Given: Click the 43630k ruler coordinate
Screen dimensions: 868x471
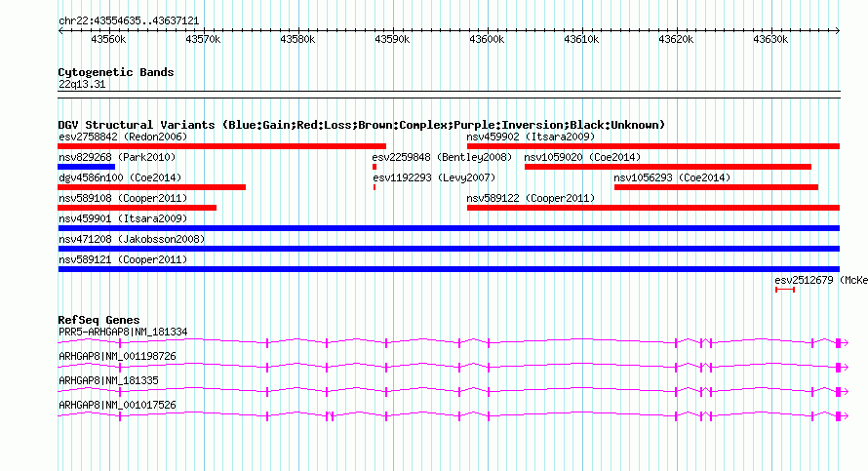Looking at the screenshot, I should (x=771, y=39).
